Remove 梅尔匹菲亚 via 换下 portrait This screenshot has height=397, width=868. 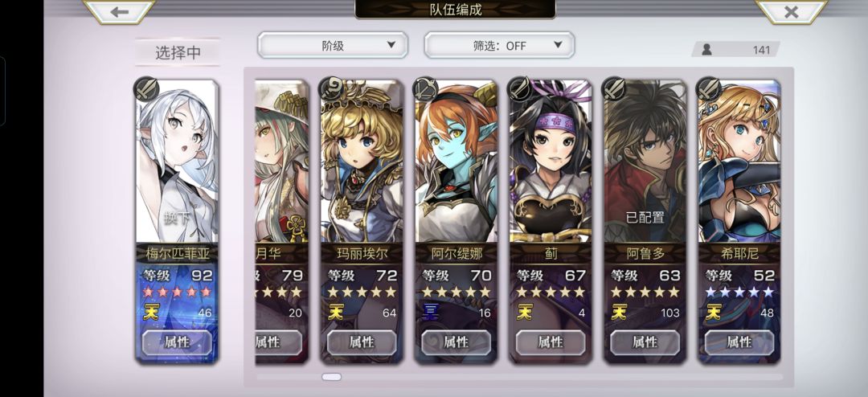pos(177,162)
